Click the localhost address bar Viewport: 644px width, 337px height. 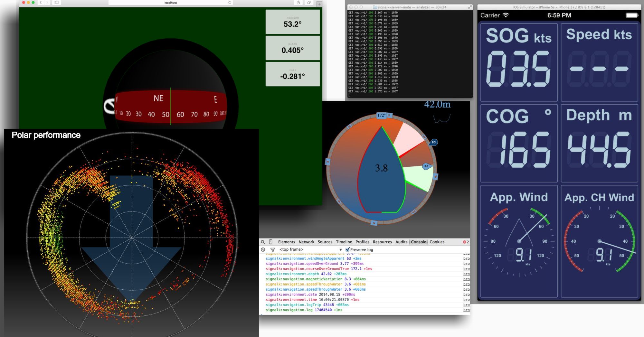(171, 3)
